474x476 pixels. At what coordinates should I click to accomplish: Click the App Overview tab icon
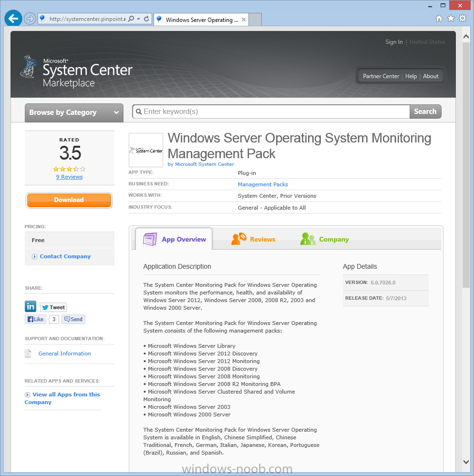coord(150,239)
